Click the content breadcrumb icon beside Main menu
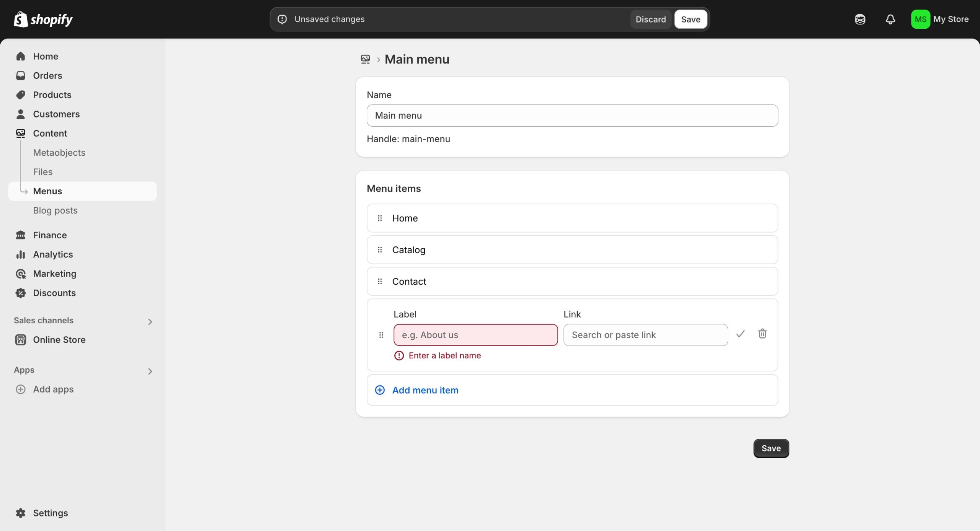Viewport: 980px width, 531px height. click(x=365, y=59)
